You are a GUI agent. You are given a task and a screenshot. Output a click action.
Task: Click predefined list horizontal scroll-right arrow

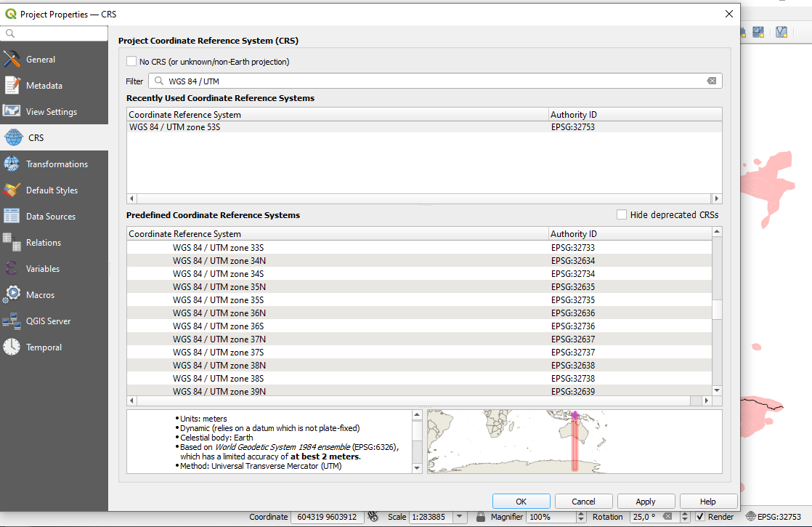pos(707,401)
